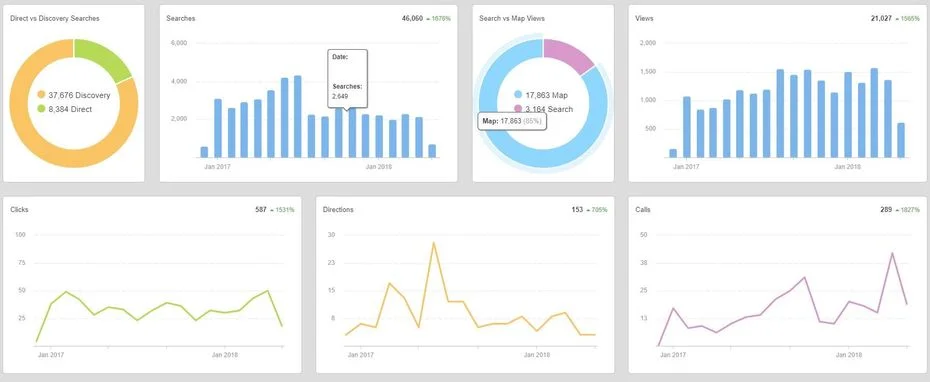Screen dimensions: 930x382
Task: Click "Jan 2018" label in Clicks chart
Action: [x=225, y=355]
